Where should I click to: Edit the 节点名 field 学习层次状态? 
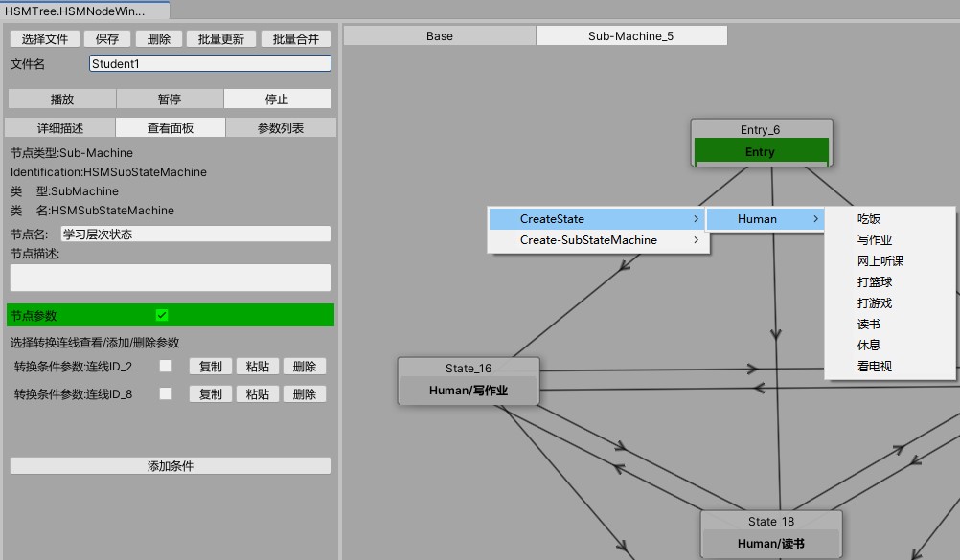pyautogui.click(x=195, y=234)
